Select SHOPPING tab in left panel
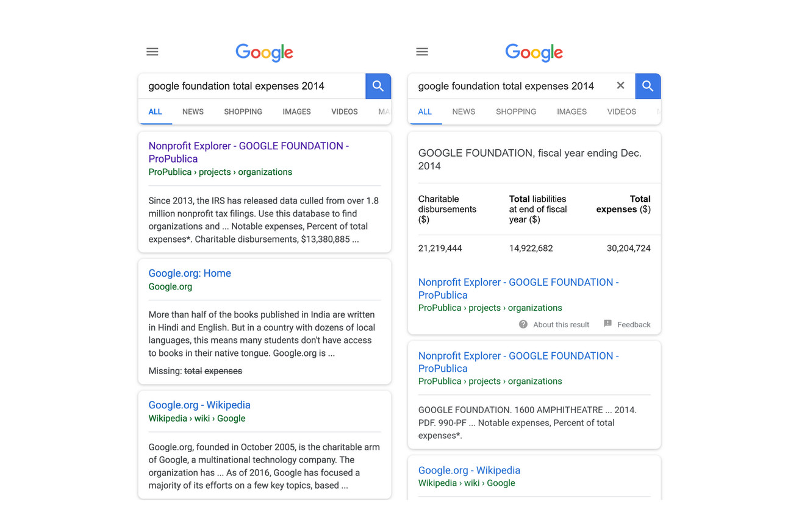Viewport: 799px width, 532px height. 243,112
